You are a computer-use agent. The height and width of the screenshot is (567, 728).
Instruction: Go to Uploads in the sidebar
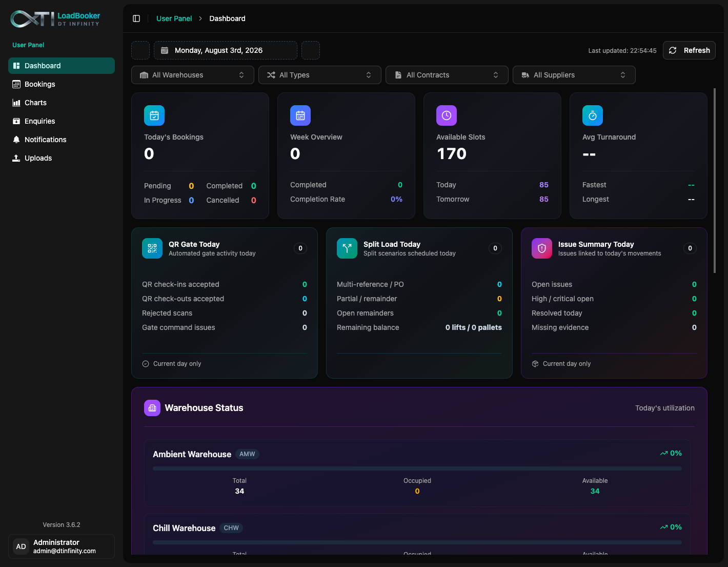point(62,158)
